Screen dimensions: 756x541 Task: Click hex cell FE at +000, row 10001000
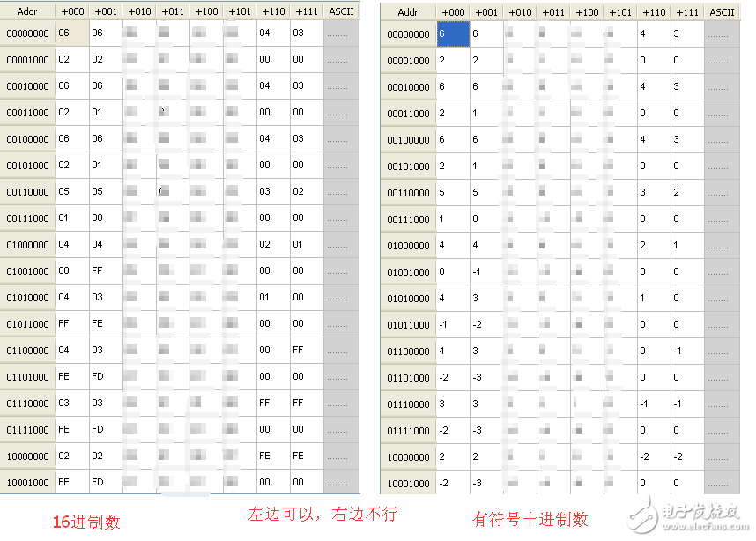(x=72, y=482)
